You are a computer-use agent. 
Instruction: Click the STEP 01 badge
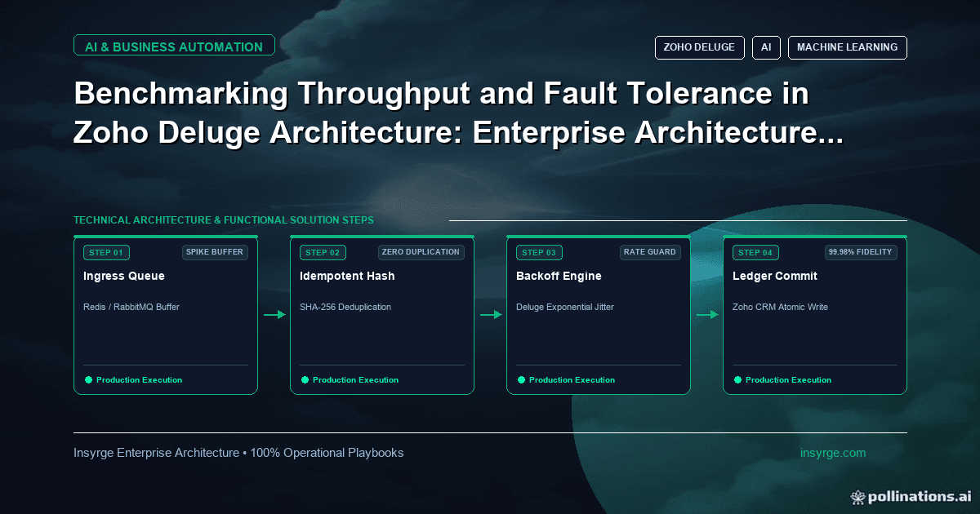click(x=106, y=253)
